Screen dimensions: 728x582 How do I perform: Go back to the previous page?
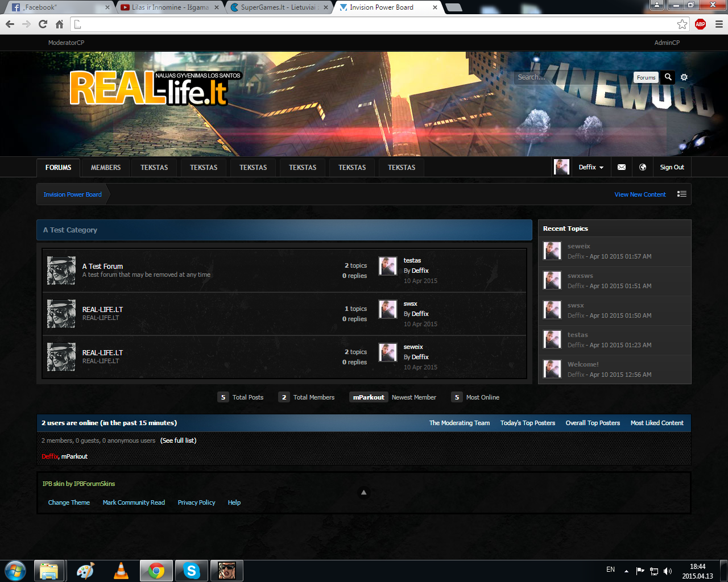coord(10,24)
